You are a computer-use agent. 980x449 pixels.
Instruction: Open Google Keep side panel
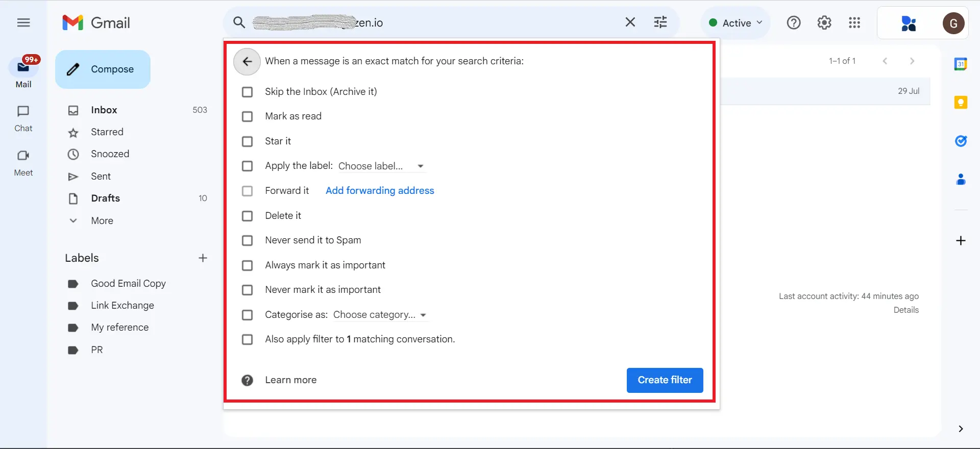tap(961, 103)
